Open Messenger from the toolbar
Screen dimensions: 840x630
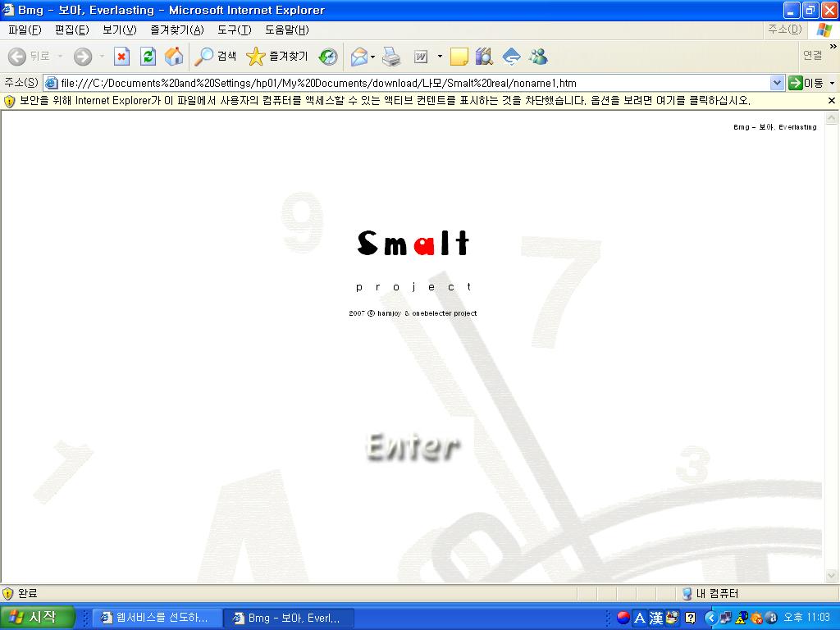pos(538,57)
